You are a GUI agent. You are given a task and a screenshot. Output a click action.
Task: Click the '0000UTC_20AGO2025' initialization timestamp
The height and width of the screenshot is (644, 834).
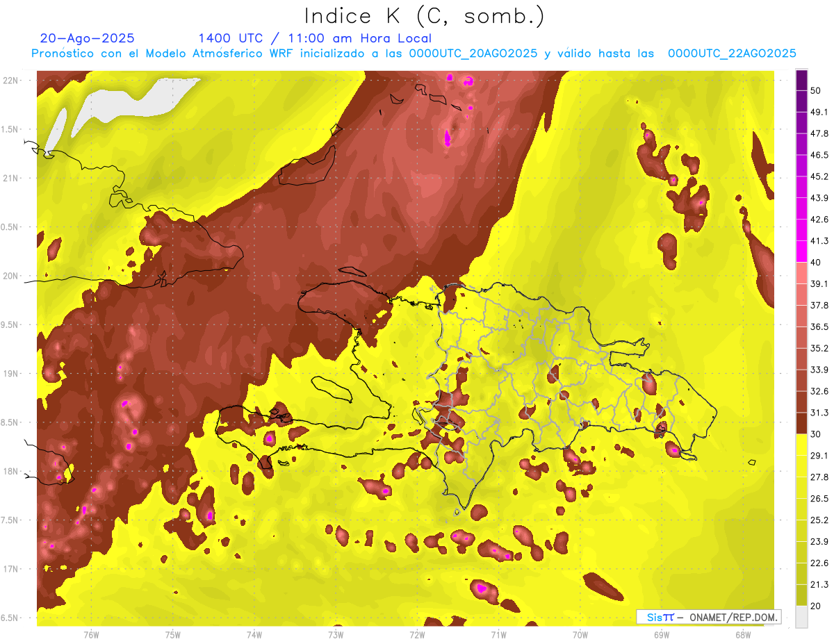[x=473, y=53]
